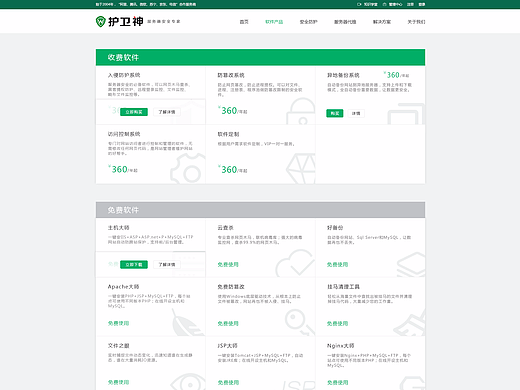Open the 挂马清理工具 product title

tap(343, 287)
